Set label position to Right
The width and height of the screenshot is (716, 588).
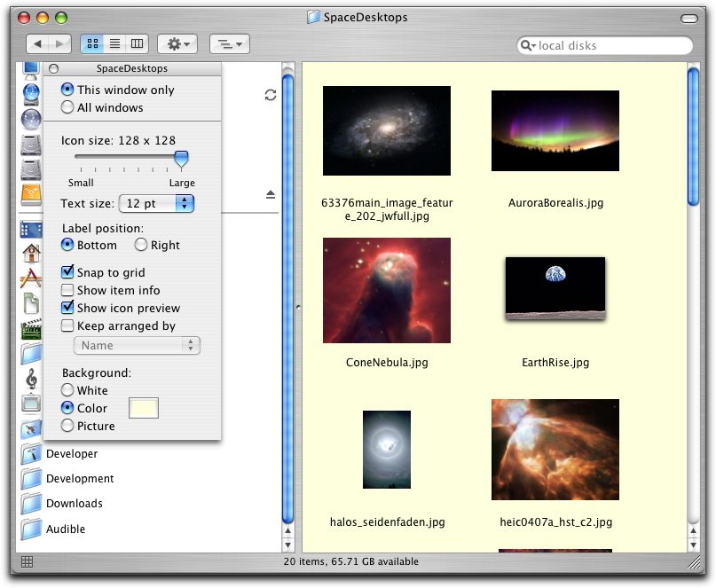[x=141, y=246]
